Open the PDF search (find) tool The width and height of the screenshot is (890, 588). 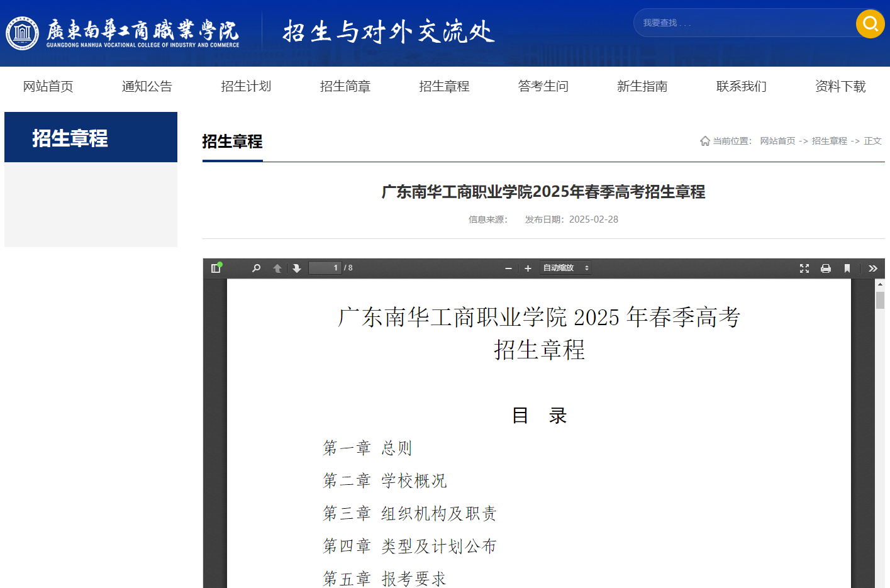pos(255,268)
